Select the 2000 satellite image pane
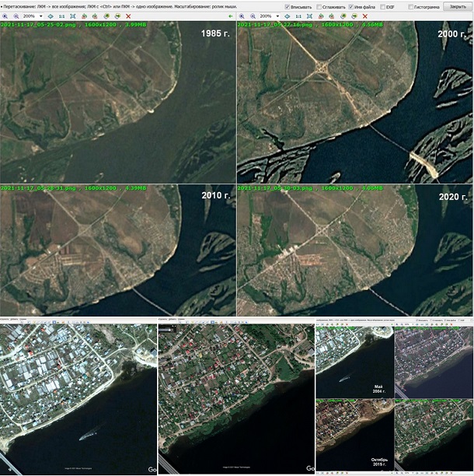This screenshot has height=476, width=474. coord(355,103)
